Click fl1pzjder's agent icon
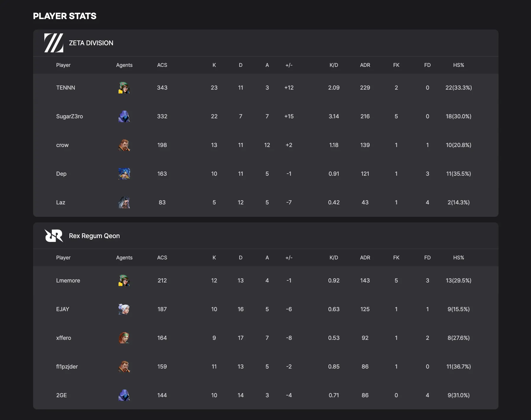 [x=124, y=367]
